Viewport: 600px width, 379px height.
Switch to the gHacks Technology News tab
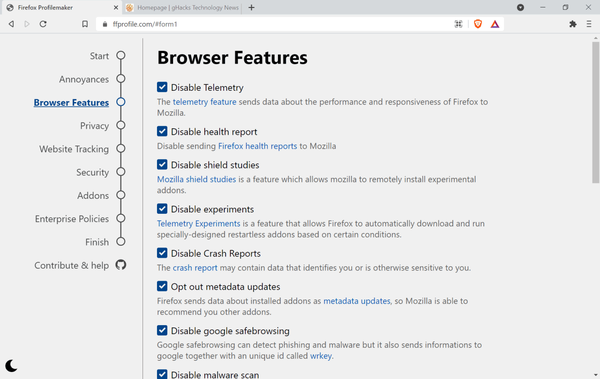coord(182,7)
